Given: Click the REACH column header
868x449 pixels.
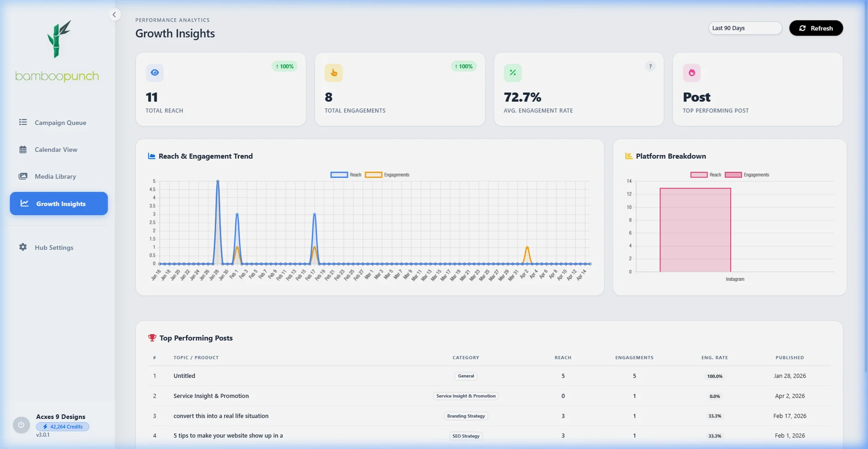Looking at the screenshot, I should pos(563,358).
